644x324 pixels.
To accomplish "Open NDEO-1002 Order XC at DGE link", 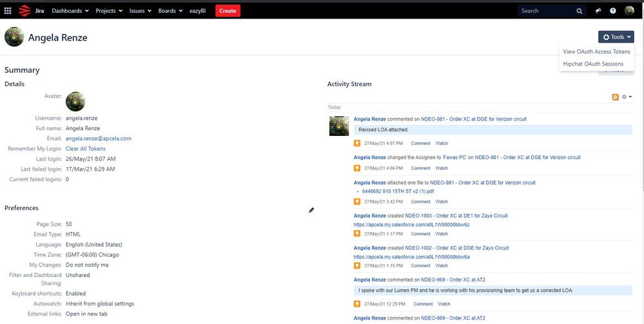I will (x=456, y=248).
